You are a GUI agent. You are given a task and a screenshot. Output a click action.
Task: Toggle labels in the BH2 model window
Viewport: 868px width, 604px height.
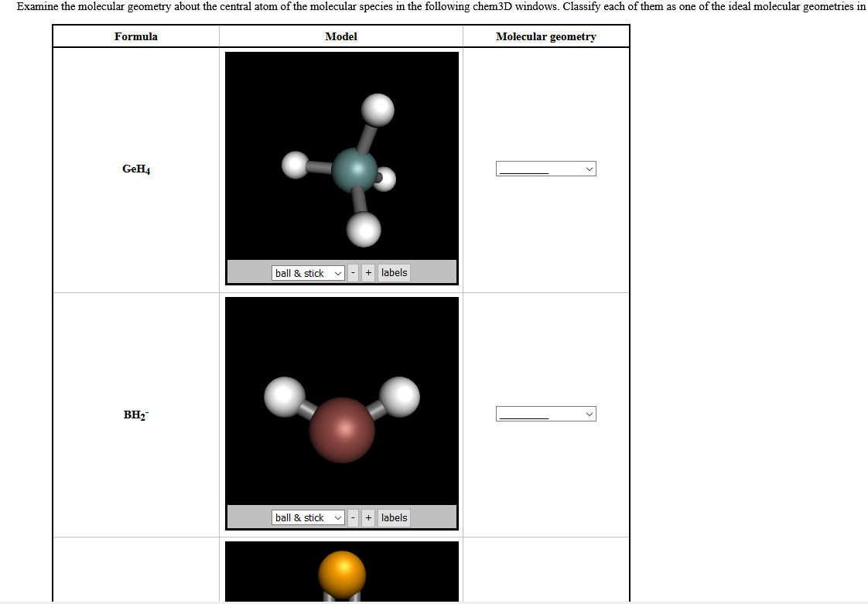(394, 517)
